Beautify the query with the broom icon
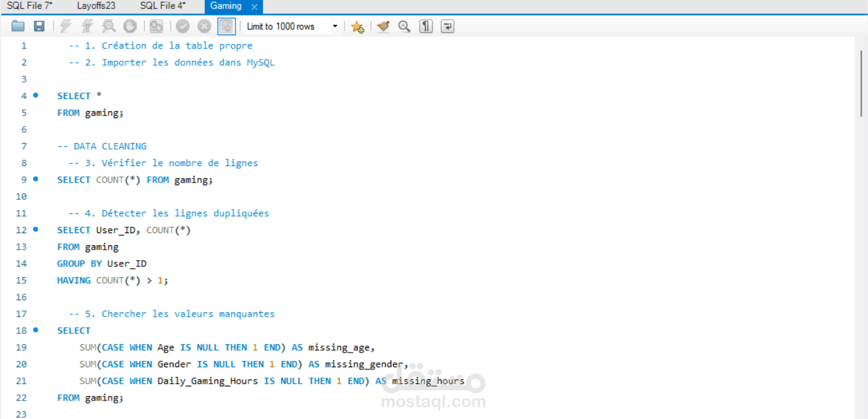Screen dimensions: 868x419 383,26
